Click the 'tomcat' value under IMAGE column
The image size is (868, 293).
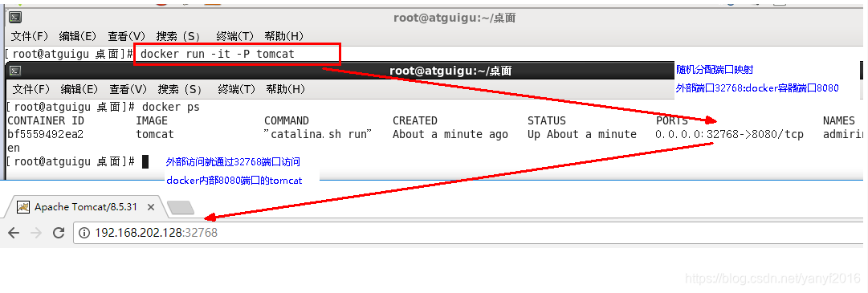point(155,134)
